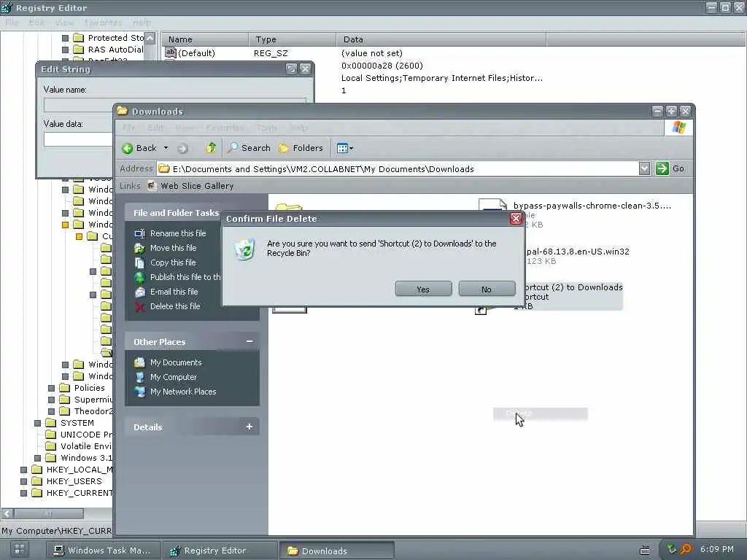Click Rename this file task
747x560 pixels.
click(178, 233)
